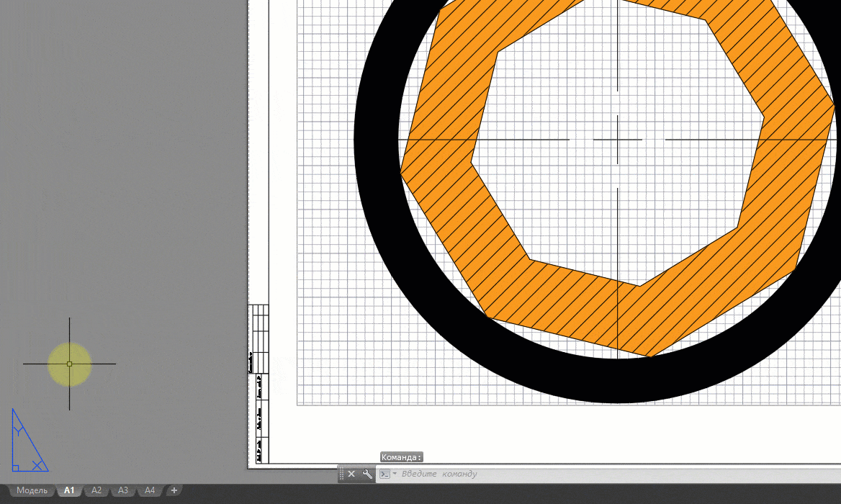Add a new layout with plus button

[174, 490]
